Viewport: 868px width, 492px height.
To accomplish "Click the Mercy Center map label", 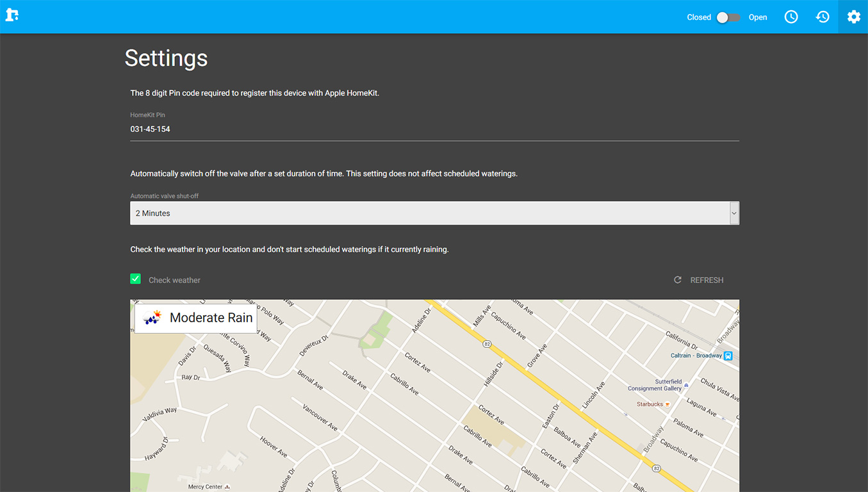I will 209,487.
